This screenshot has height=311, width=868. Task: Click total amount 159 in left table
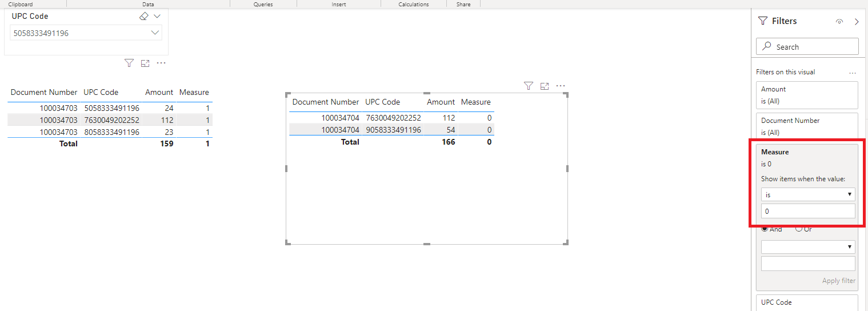point(166,143)
